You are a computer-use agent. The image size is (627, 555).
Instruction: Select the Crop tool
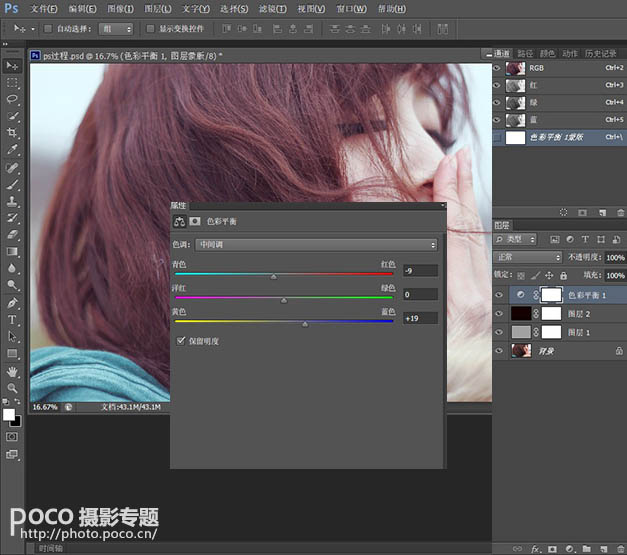click(x=13, y=133)
